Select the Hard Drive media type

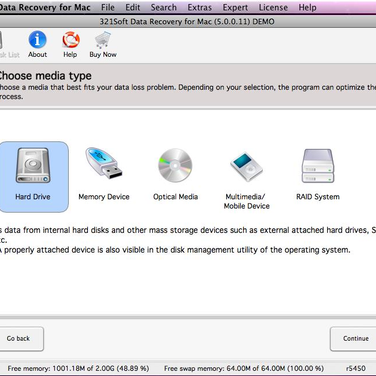pyautogui.click(x=33, y=177)
